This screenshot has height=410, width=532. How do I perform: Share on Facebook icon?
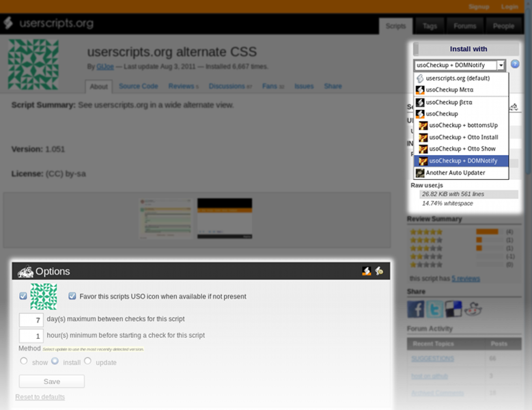point(416,309)
